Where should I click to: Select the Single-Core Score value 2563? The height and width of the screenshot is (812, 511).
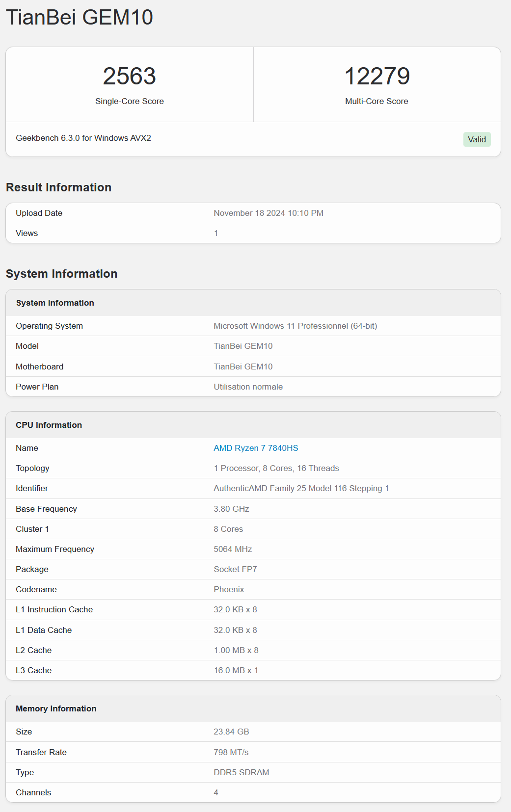coord(130,76)
